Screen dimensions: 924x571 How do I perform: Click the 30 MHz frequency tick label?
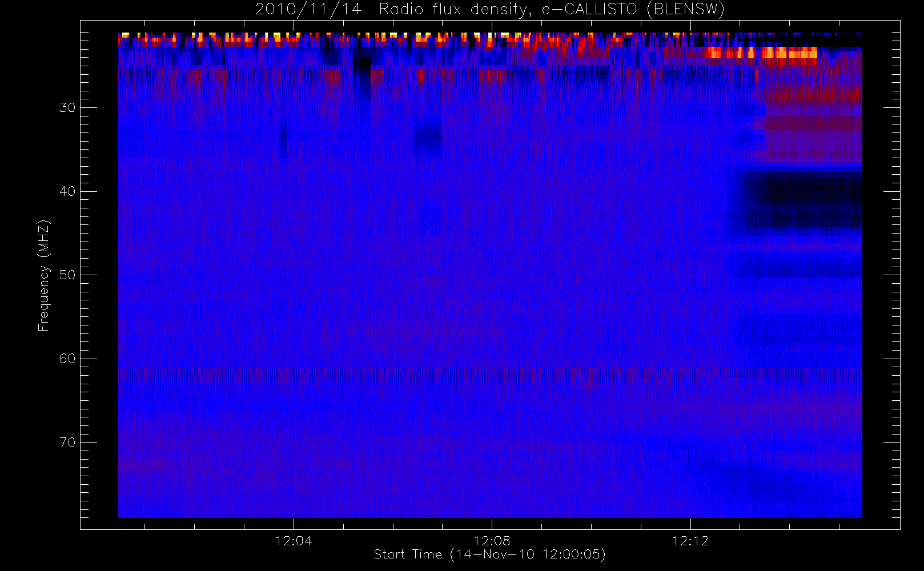67,108
